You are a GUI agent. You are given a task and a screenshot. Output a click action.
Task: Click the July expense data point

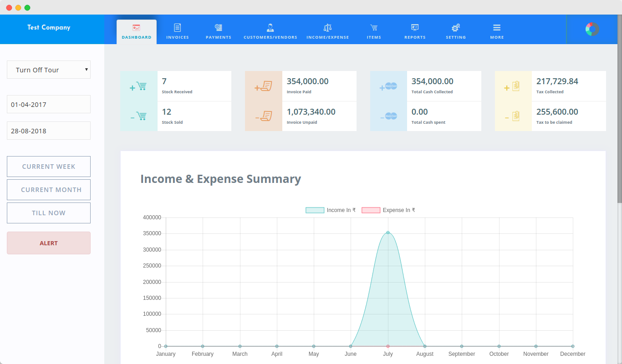point(388,346)
